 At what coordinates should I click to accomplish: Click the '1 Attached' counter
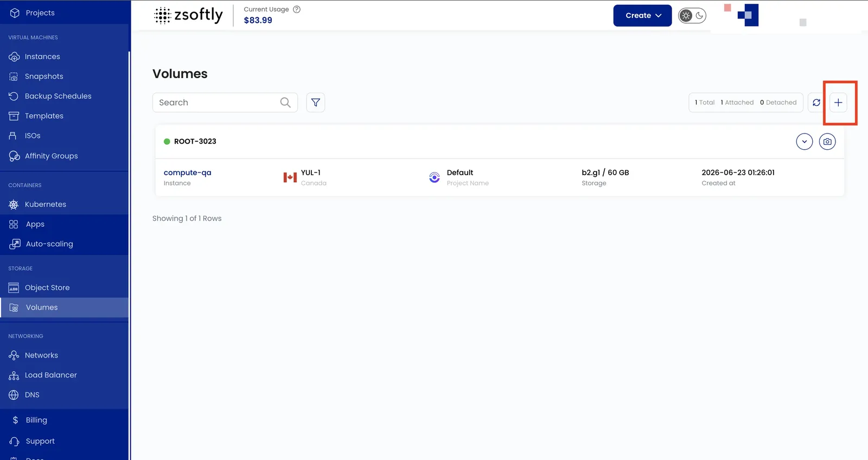(x=737, y=103)
